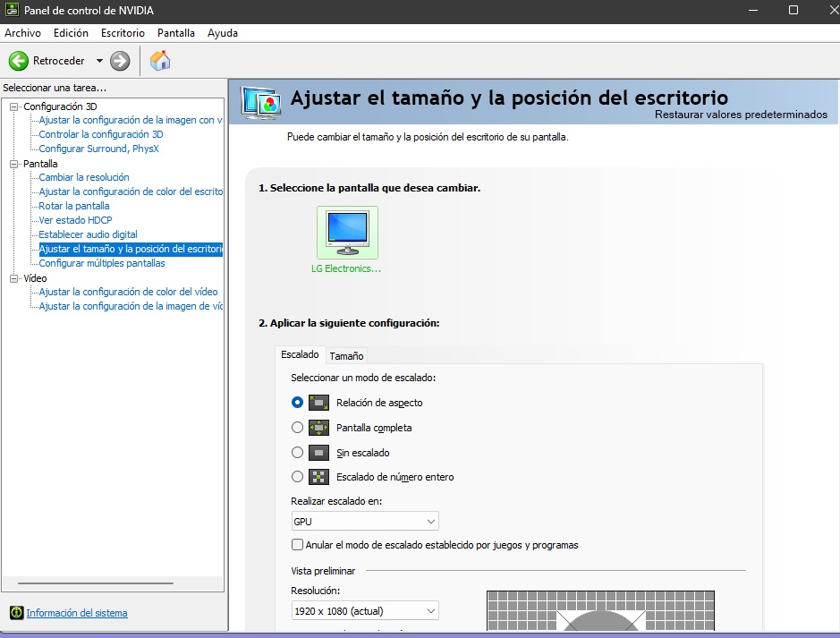Click the green Retroceder back arrow icon
This screenshot has height=638, width=840.
(x=19, y=61)
